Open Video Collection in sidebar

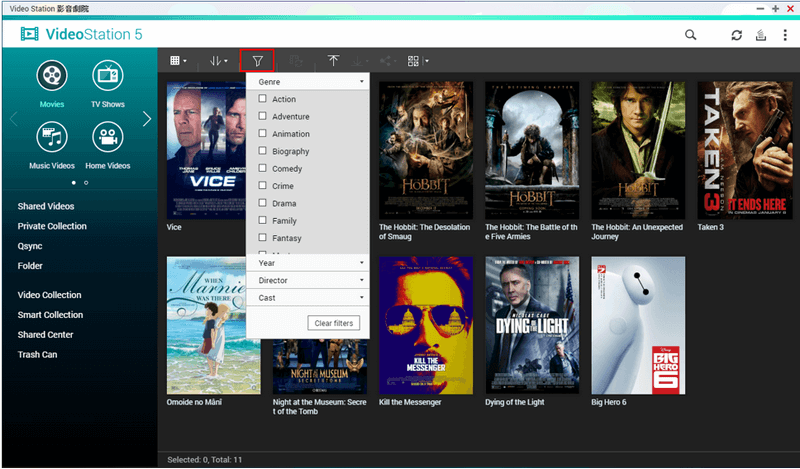[x=49, y=295]
